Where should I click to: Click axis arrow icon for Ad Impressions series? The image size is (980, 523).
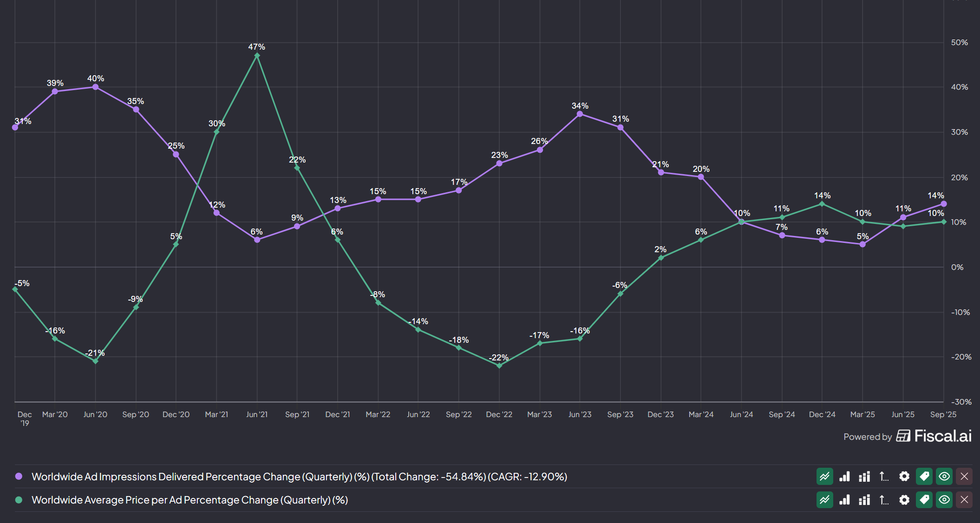884,477
